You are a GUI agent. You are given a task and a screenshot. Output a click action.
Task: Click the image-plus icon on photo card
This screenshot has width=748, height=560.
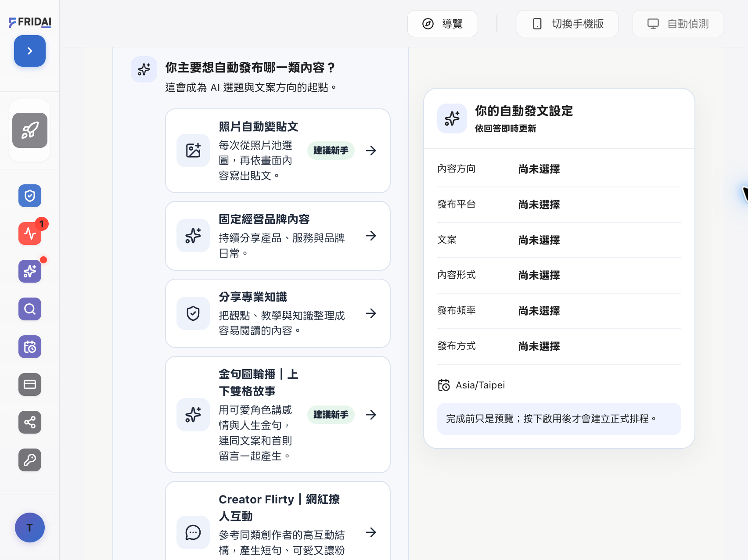193,151
